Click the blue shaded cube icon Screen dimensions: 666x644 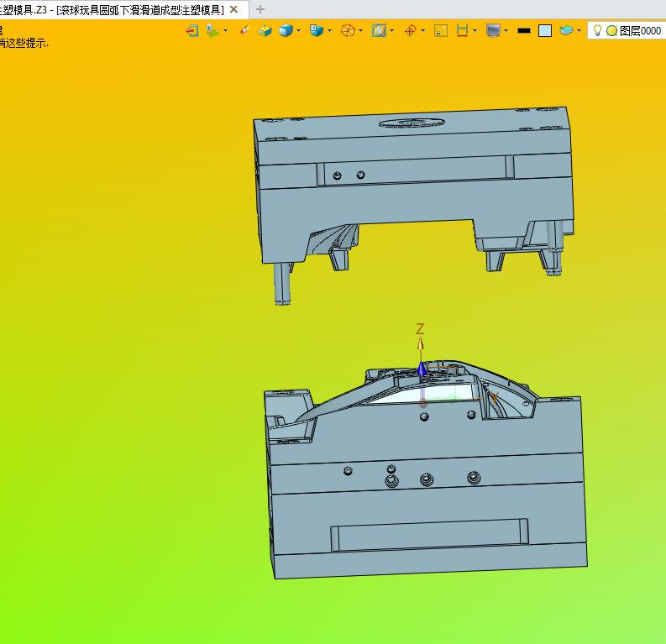286,30
